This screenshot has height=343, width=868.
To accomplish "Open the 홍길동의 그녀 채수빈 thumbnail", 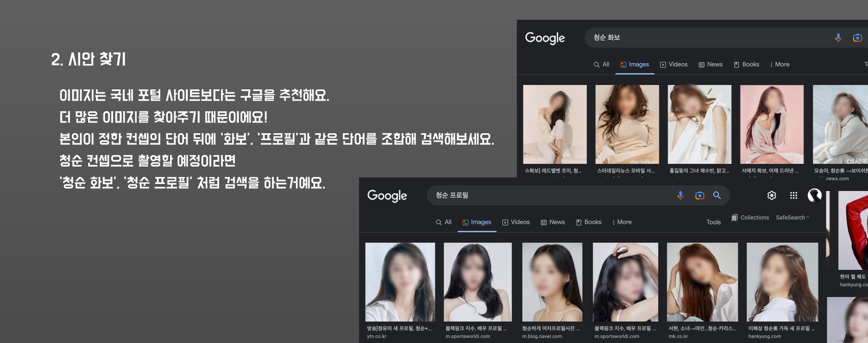I will pos(699,124).
